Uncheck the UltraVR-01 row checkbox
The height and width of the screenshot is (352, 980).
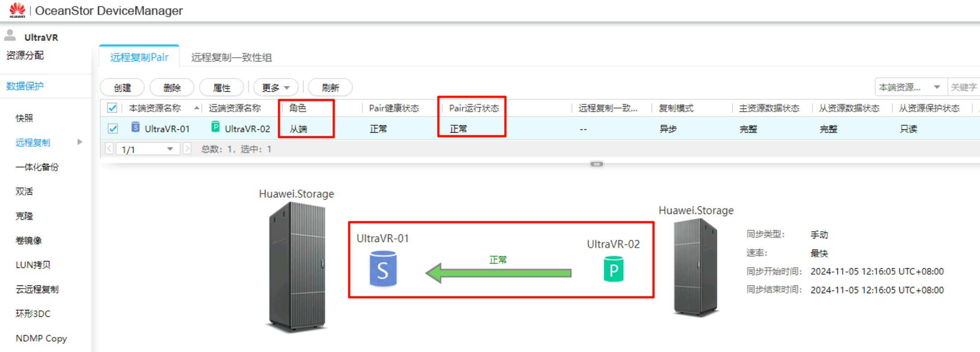[113, 128]
